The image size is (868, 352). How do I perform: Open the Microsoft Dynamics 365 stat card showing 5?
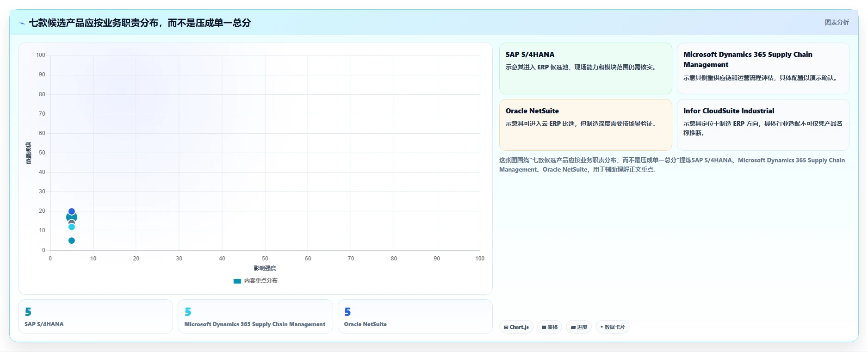point(255,316)
